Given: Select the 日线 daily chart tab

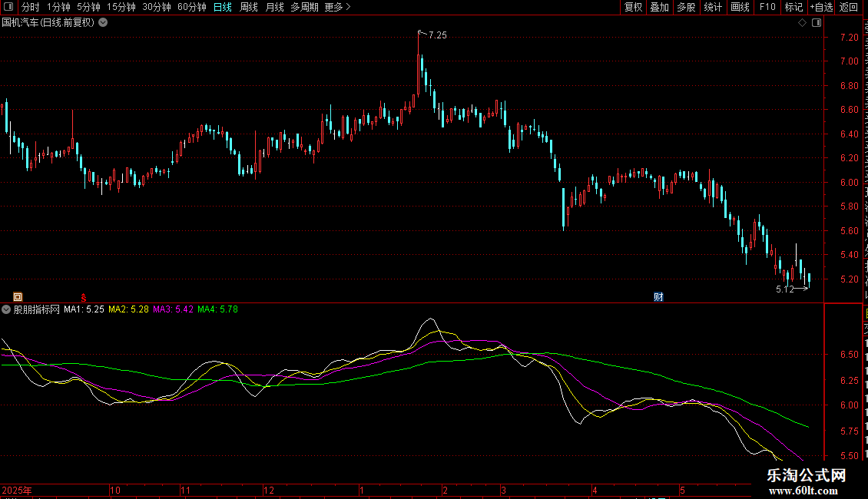Looking at the screenshot, I should coord(223,7).
